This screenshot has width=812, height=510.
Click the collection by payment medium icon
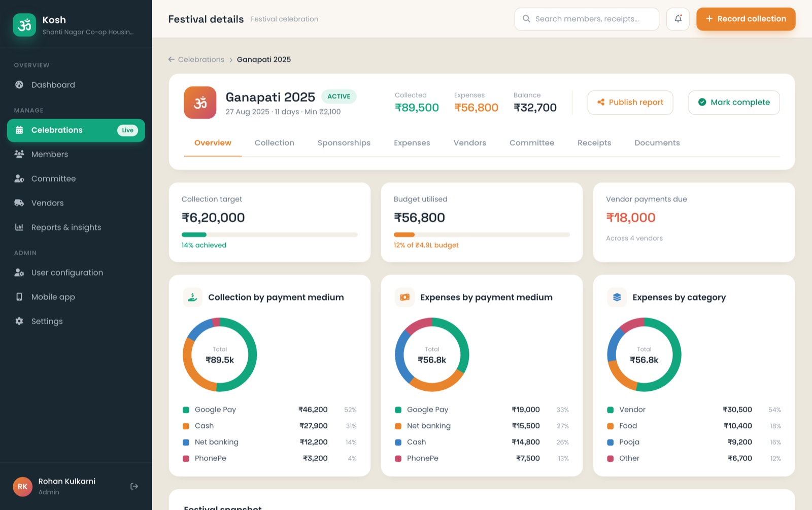[192, 297]
